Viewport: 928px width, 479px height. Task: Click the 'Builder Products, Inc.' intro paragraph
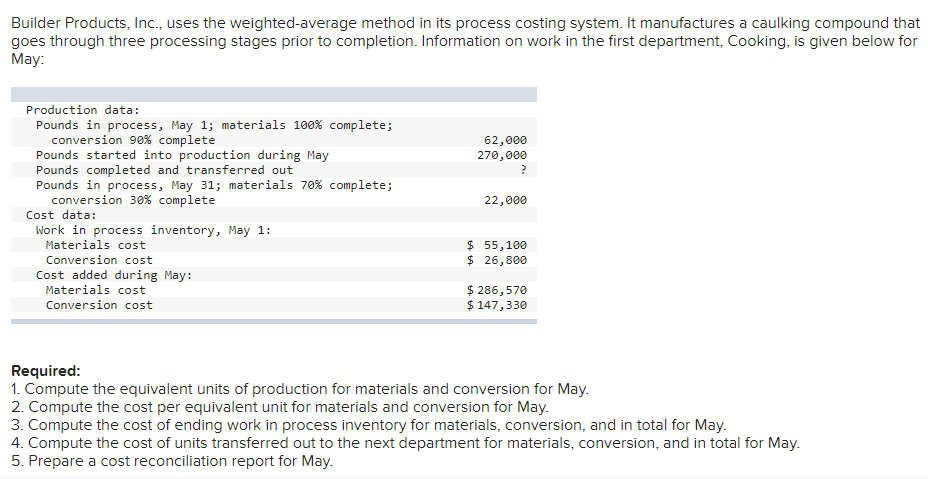click(x=466, y=41)
